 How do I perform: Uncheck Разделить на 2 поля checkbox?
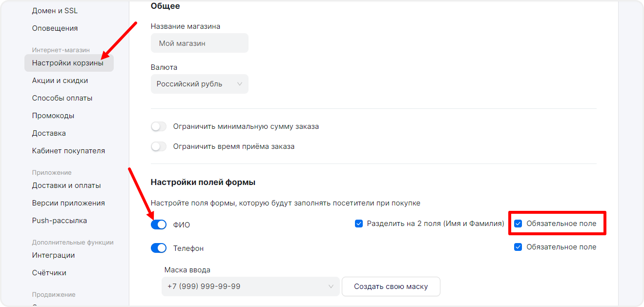pyautogui.click(x=359, y=224)
